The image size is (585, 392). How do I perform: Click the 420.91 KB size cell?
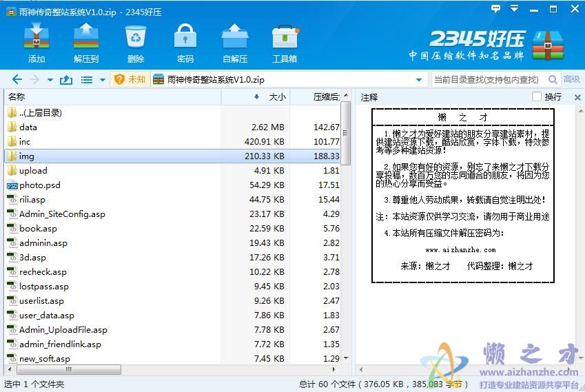click(x=264, y=142)
